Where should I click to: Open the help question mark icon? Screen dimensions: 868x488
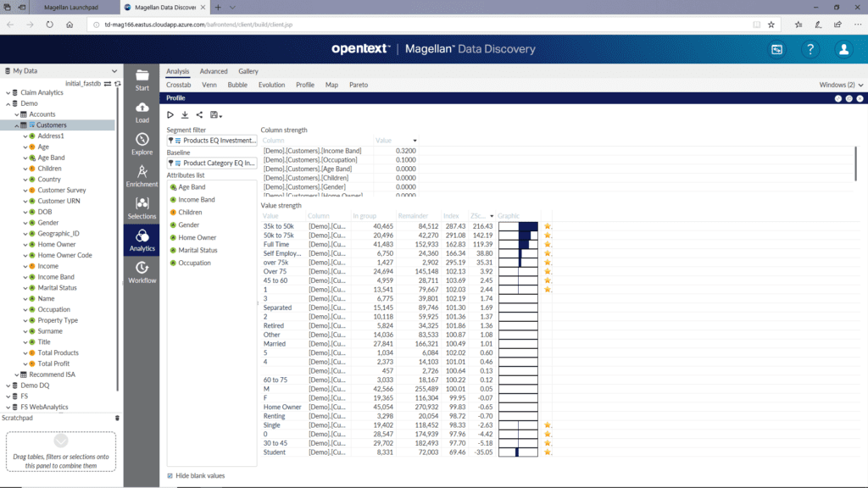click(810, 49)
